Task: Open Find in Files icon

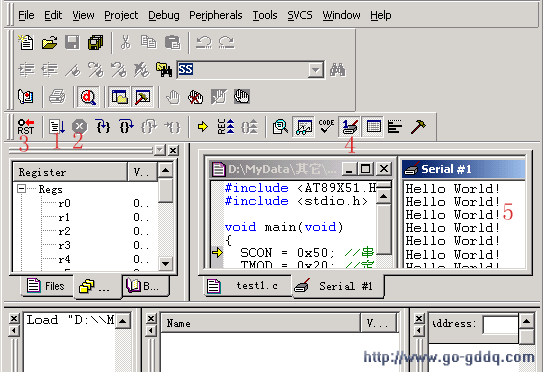Action: click(x=164, y=70)
